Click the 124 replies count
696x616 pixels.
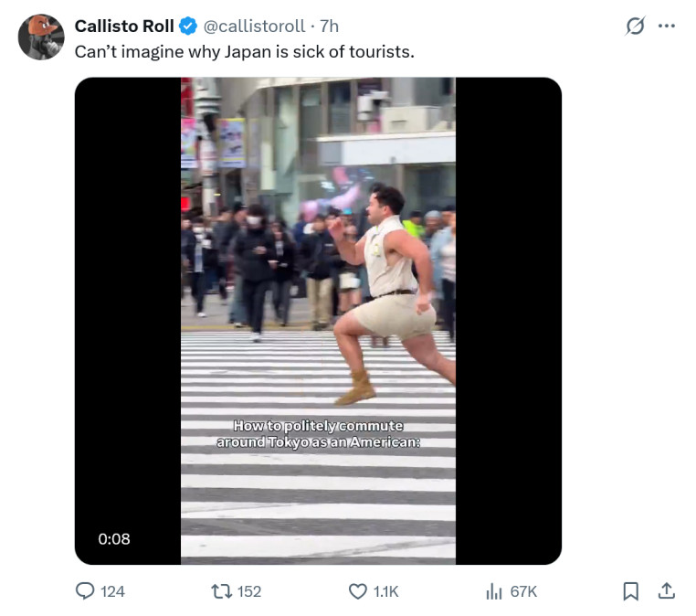[112, 591]
